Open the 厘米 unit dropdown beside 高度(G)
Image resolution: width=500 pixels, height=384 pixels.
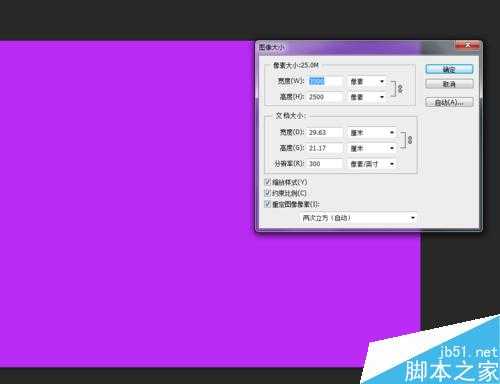click(372, 148)
